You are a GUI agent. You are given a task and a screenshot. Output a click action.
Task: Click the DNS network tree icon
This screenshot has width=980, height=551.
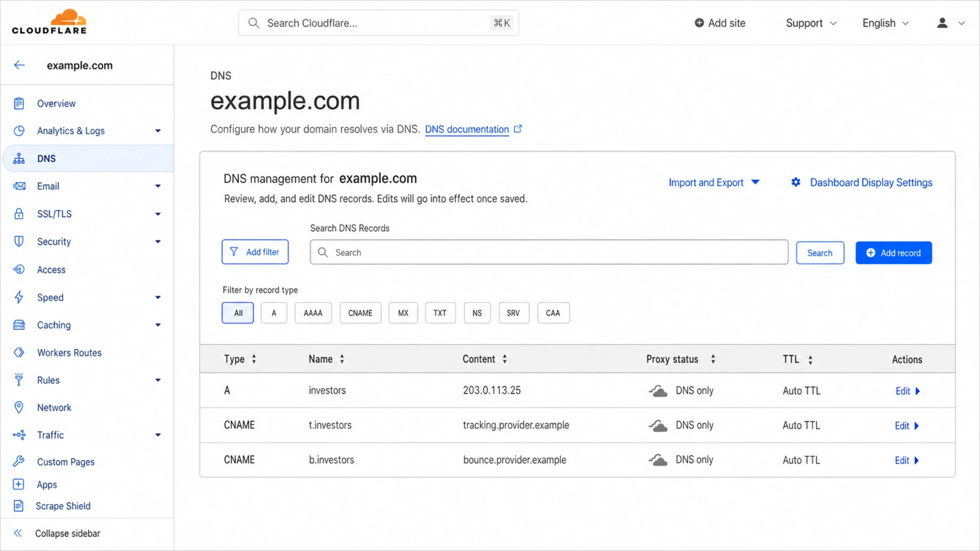pyautogui.click(x=19, y=159)
